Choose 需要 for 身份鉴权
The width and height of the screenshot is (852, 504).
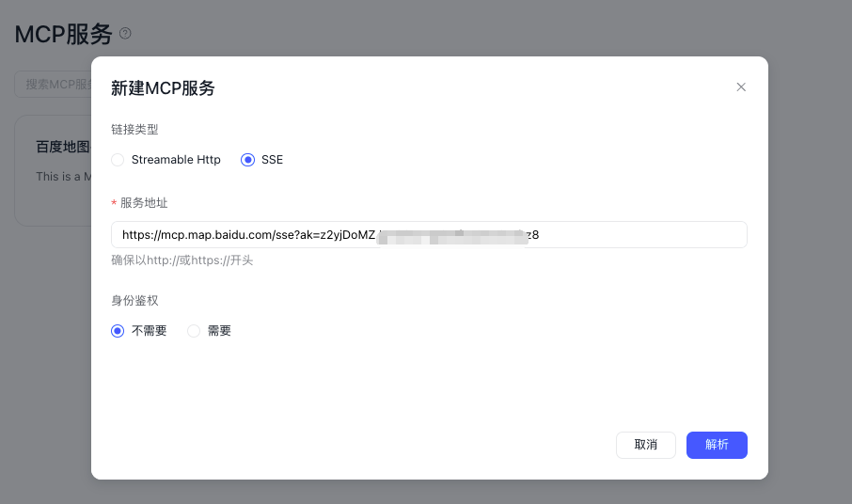(x=209, y=331)
